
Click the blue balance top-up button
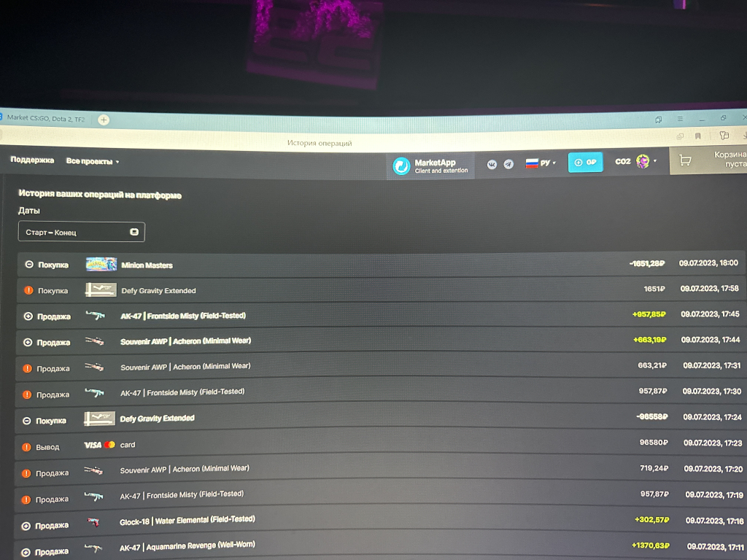[x=585, y=163]
